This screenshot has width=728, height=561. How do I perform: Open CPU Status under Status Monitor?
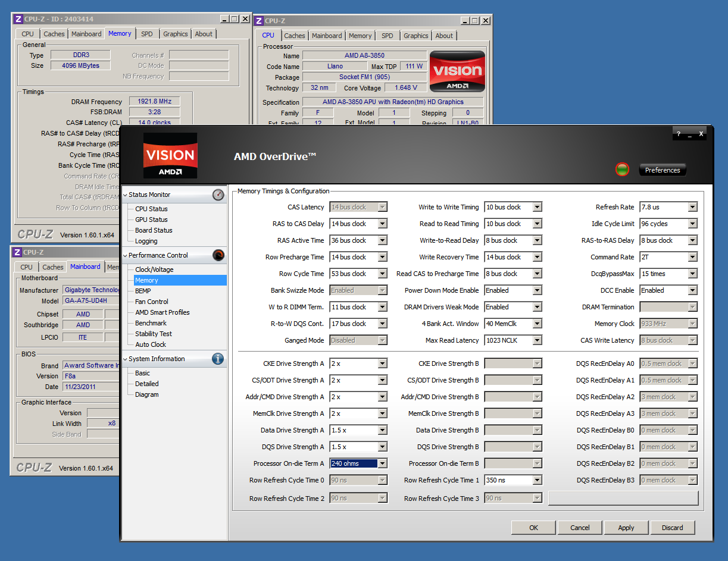pos(151,209)
